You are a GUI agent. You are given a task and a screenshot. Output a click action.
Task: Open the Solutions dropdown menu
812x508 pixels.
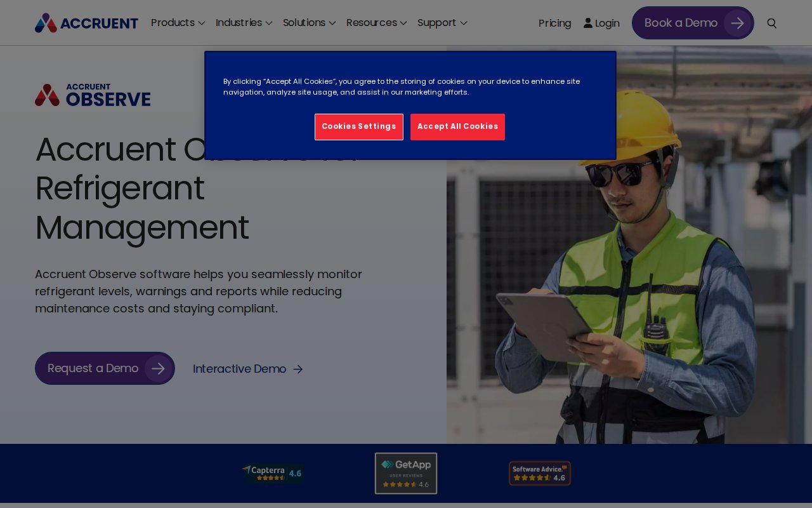pyautogui.click(x=309, y=23)
